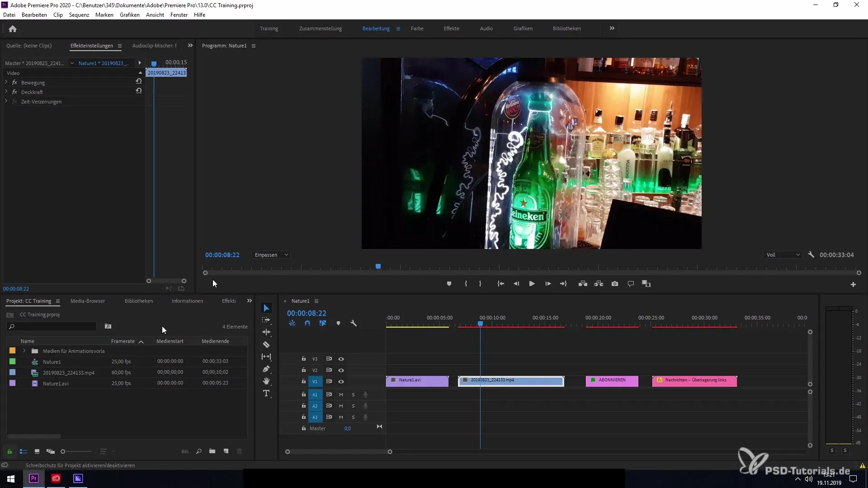
Task: Select the Hand tool
Action: pyautogui.click(x=266, y=381)
